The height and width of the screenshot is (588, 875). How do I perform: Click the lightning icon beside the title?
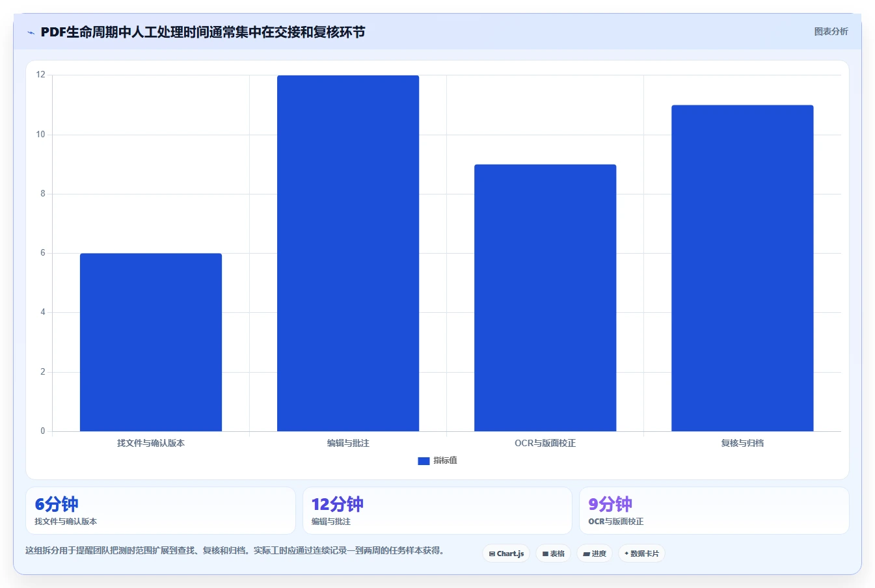coord(31,33)
